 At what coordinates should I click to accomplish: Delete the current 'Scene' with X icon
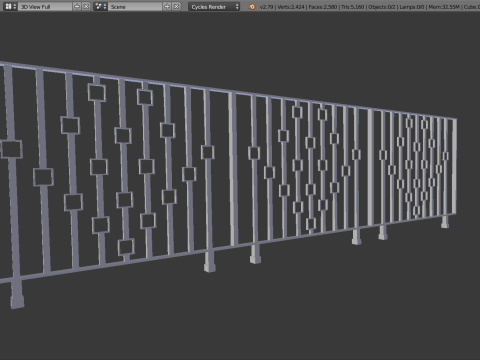pyautogui.click(x=176, y=6)
